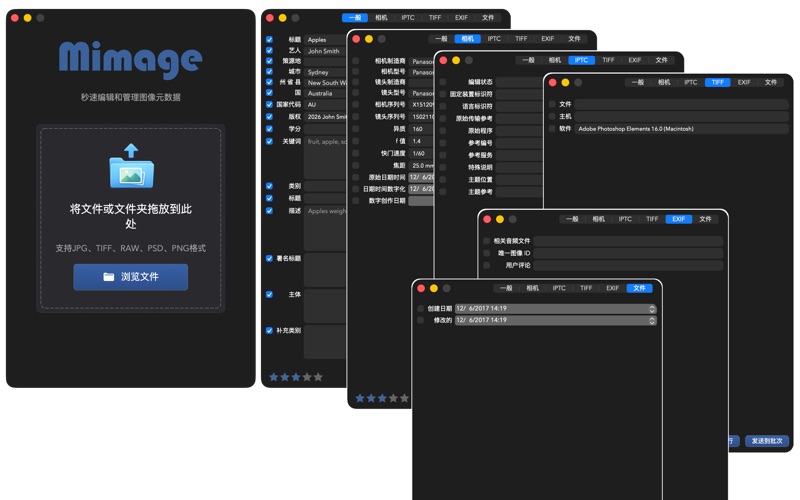This screenshot has width=800, height=500.
Task: Click the 发送到批次 button in the TIFF window
Action: [x=766, y=441]
